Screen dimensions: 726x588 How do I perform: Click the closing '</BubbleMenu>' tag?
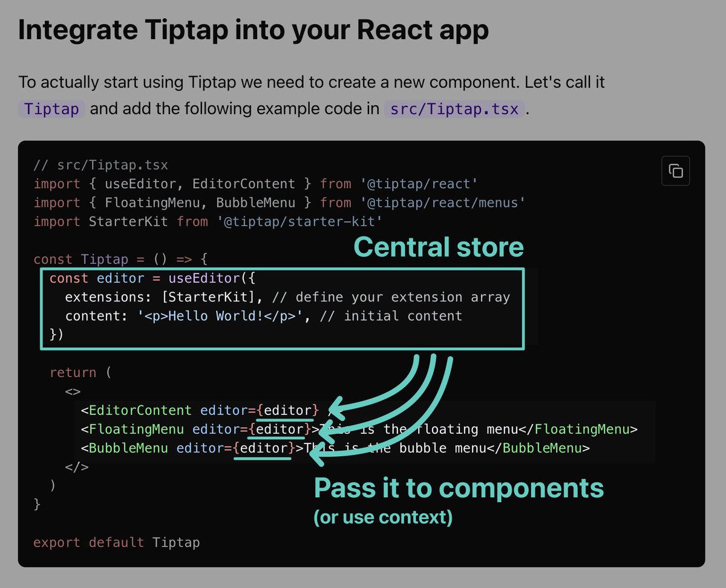(x=538, y=448)
